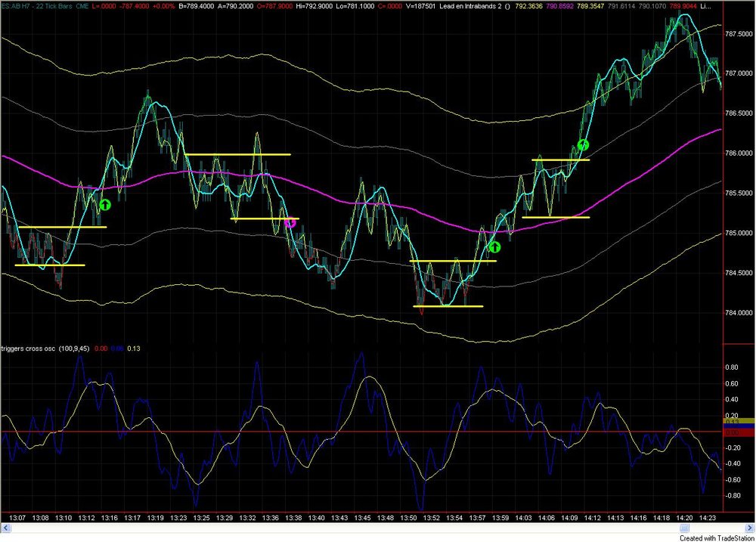Click the scrollbar left arrow button
Viewport: 756px width, 542px height.
click(6, 528)
